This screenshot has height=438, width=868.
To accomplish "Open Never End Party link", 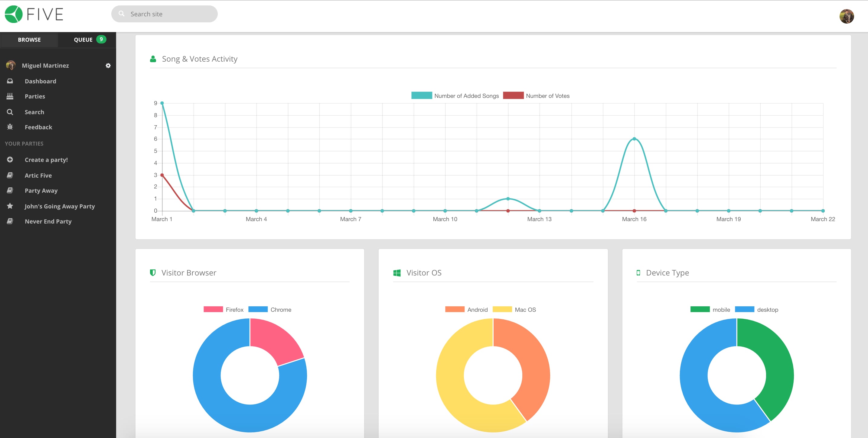I will click(48, 221).
